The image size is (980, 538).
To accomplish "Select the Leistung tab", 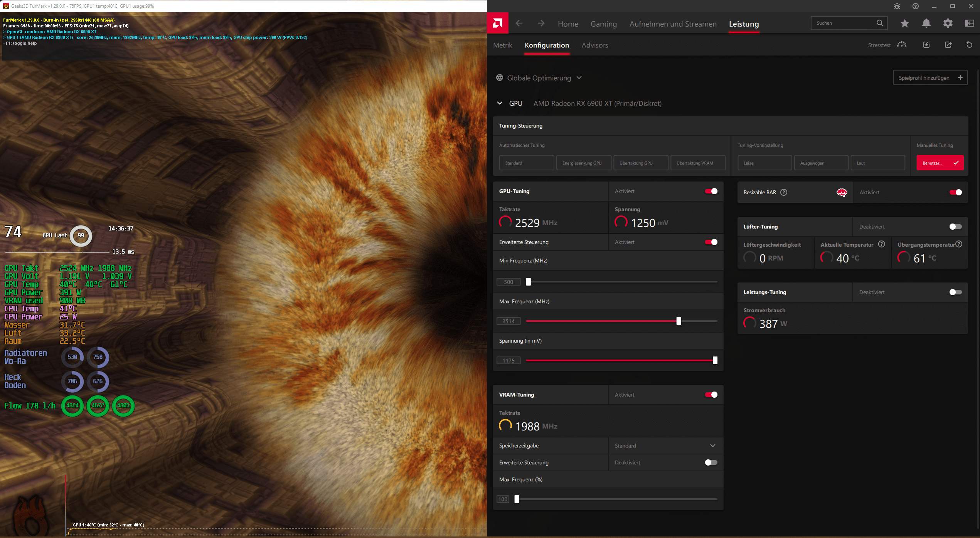I will coord(744,24).
